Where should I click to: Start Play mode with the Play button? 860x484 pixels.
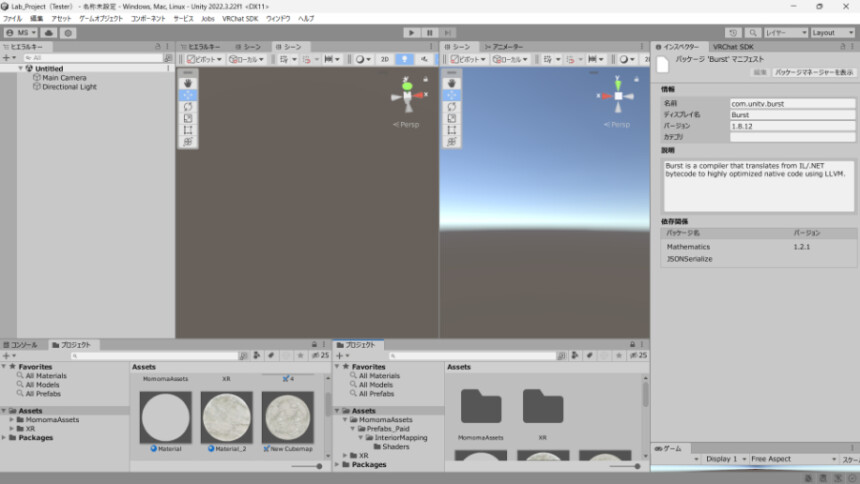(411, 33)
